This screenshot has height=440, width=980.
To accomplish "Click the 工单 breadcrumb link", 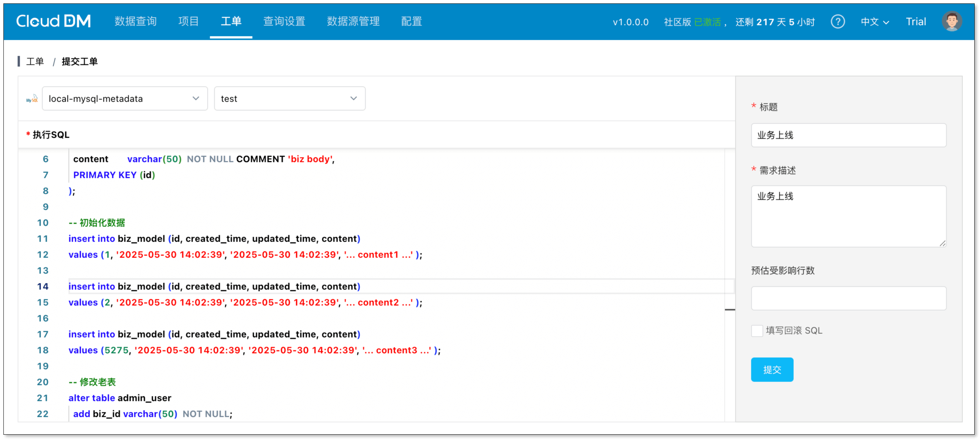I will coord(35,61).
